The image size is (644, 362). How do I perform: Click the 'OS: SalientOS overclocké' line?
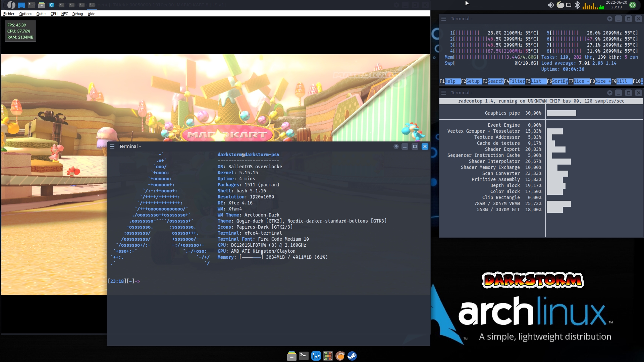250,167
